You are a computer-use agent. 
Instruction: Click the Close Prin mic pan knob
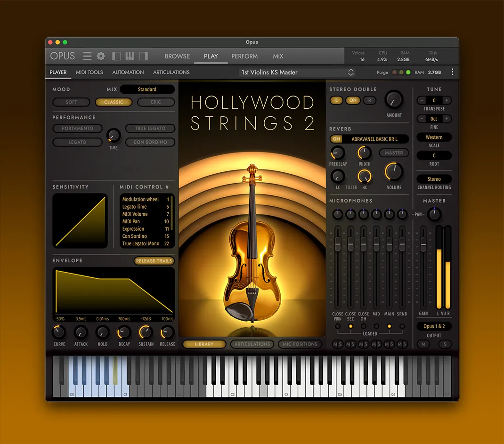point(338,214)
